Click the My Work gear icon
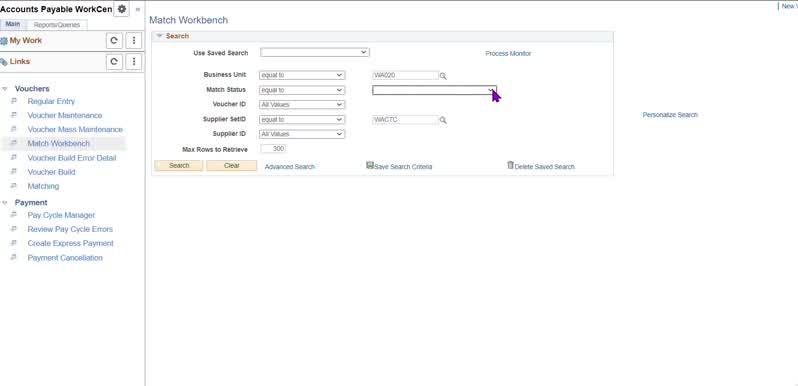The width and height of the screenshot is (798, 386). coord(4,41)
